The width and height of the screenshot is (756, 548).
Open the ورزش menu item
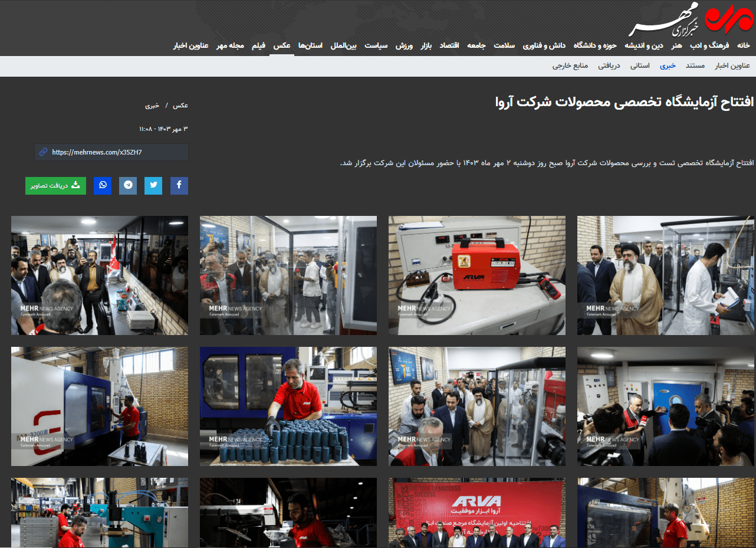tap(403, 45)
